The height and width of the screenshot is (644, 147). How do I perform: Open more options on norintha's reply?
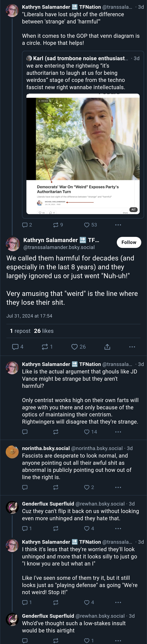click(118, 487)
